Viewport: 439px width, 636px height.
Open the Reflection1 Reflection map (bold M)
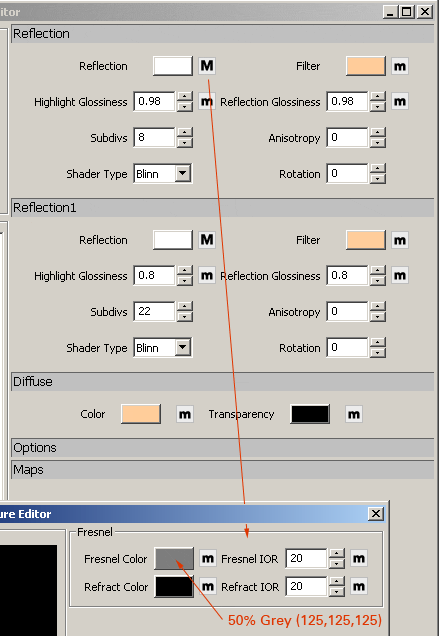click(x=207, y=240)
